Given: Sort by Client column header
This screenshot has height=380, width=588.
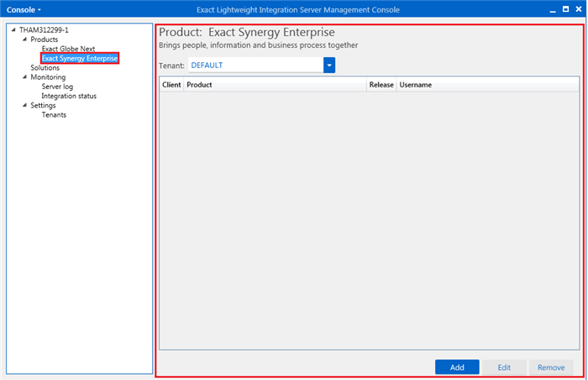Looking at the screenshot, I should tap(171, 85).
